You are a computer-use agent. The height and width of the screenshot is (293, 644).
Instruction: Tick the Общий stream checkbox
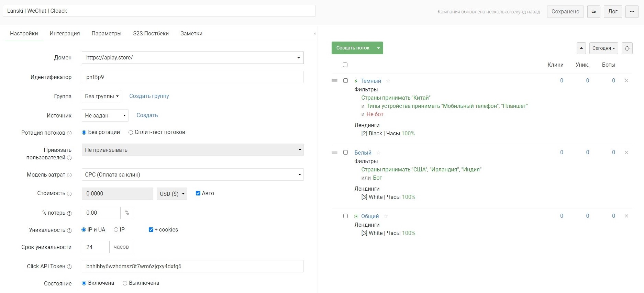[346, 216]
